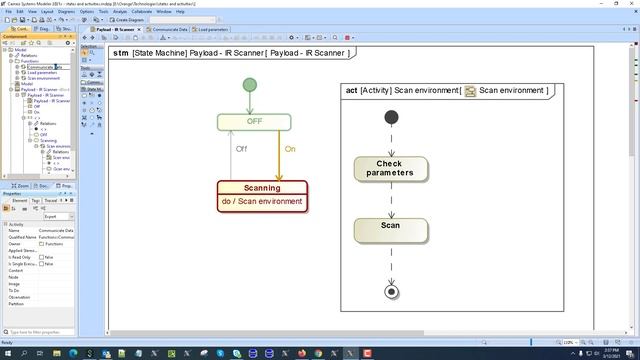Click the On transition label

pos(290,149)
